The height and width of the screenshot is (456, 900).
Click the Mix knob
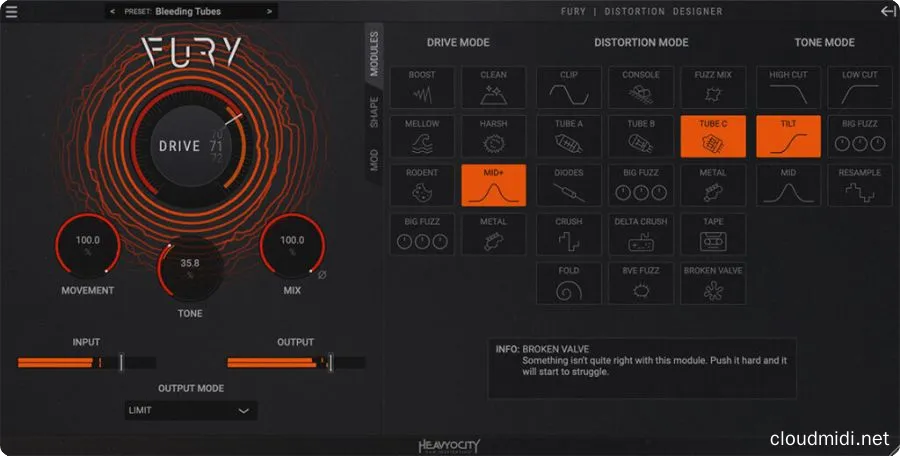(x=292, y=245)
